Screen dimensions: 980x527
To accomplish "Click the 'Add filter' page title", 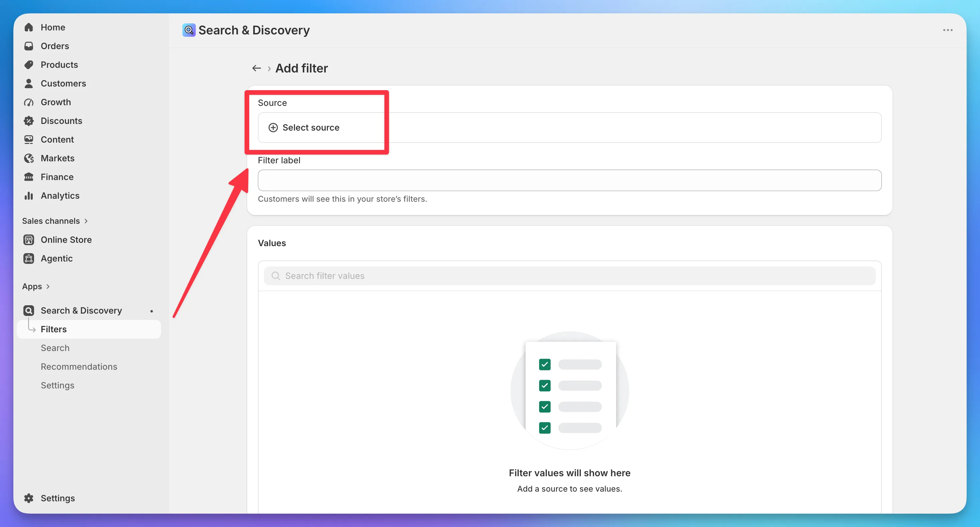I will [301, 68].
